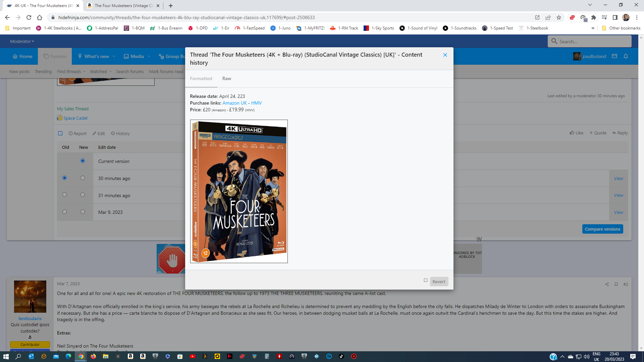The width and height of the screenshot is (644, 362).
Task: Open lenticularis user profile link
Action: (30, 318)
